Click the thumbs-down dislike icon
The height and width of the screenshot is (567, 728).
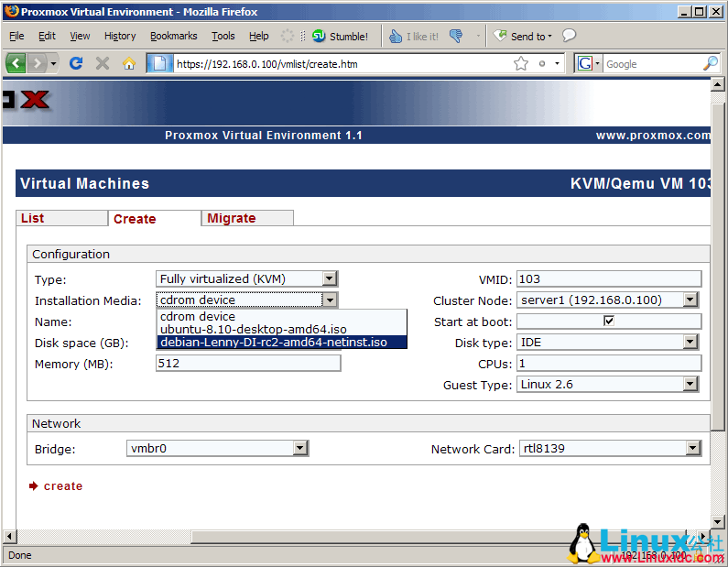(x=457, y=37)
